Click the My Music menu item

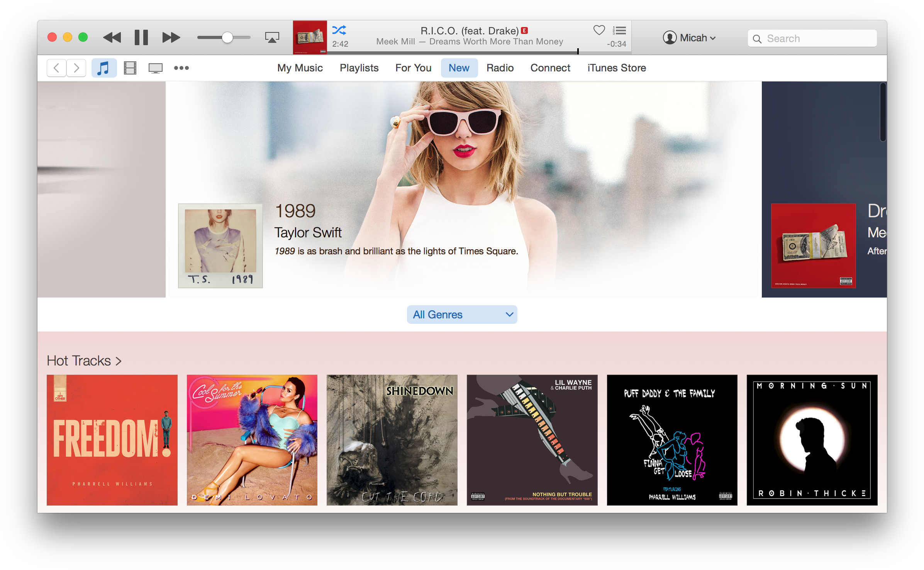[x=300, y=67]
